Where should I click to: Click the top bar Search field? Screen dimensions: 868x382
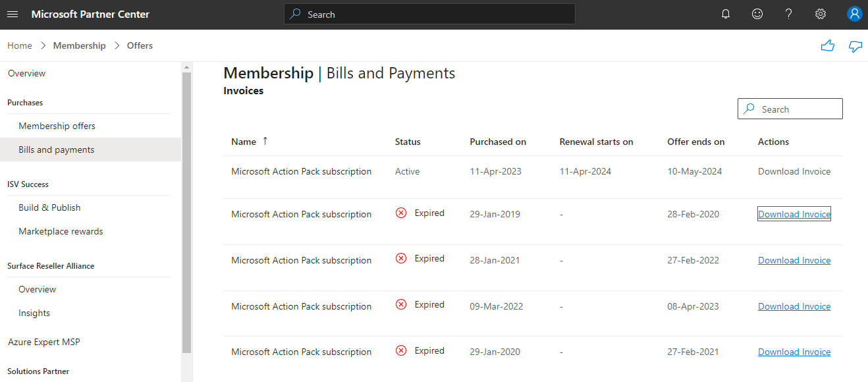pyautogui.click(x=429, y=14)
